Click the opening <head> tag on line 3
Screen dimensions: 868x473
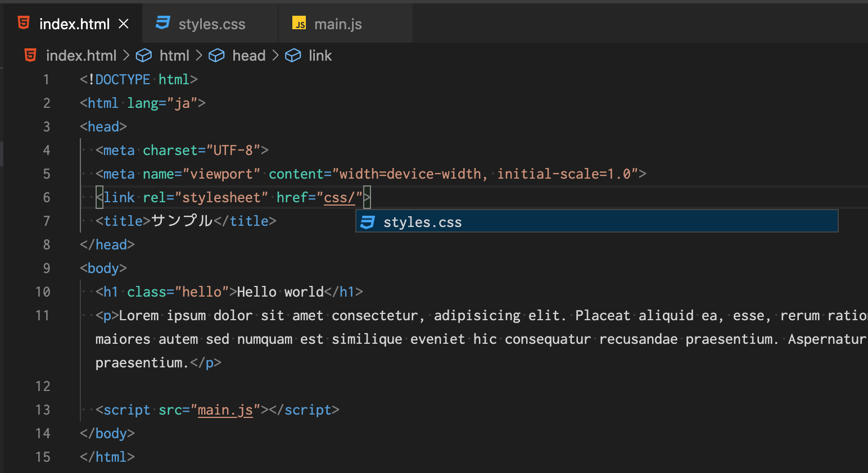click(x=103, y=127)
